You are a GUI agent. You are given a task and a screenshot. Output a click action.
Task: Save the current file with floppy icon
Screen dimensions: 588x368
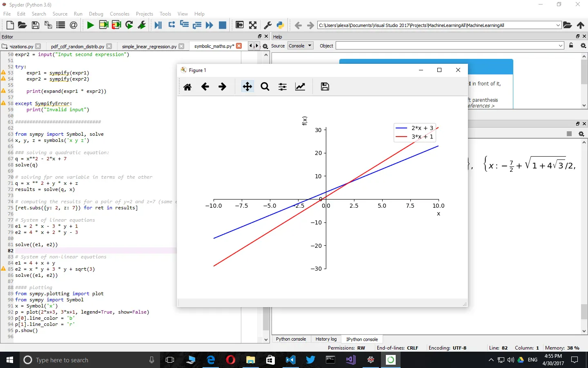tap(36, 25)
